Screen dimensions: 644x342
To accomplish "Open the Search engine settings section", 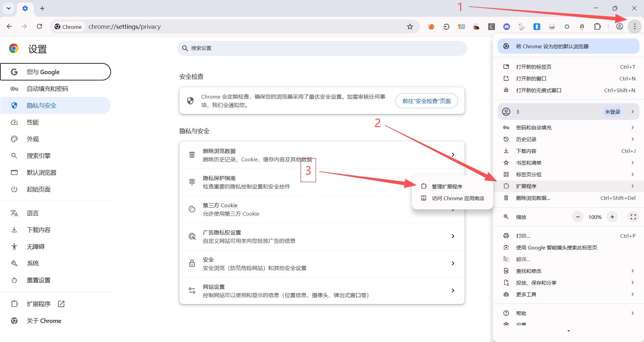I will pyautogui.click(x=55, y=156).
